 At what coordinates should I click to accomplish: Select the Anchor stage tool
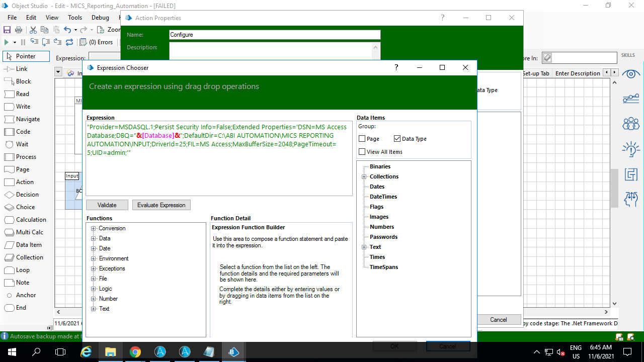click(20, 295)
